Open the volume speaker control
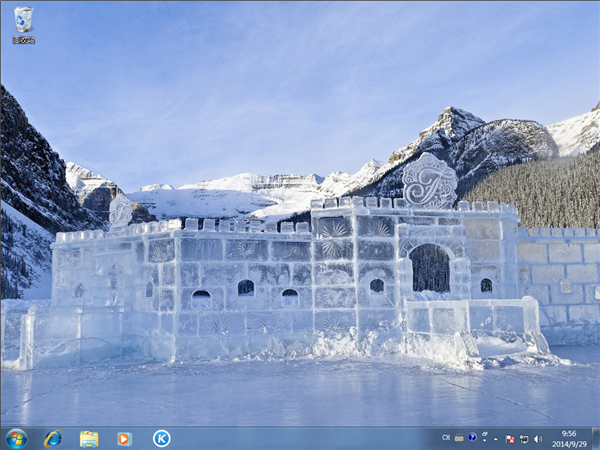Image resolution: width=600 pixels, height=450 pixels. pos(537,438)
